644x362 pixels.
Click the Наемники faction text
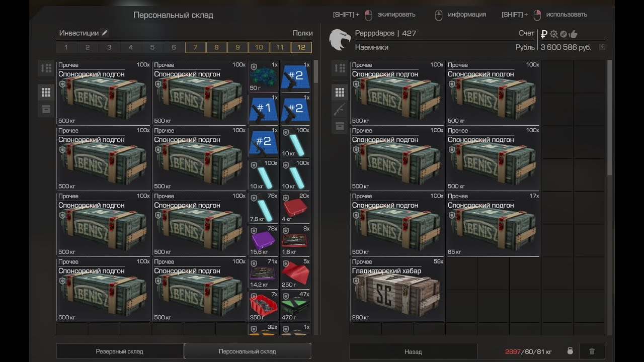tap(371, 47)
